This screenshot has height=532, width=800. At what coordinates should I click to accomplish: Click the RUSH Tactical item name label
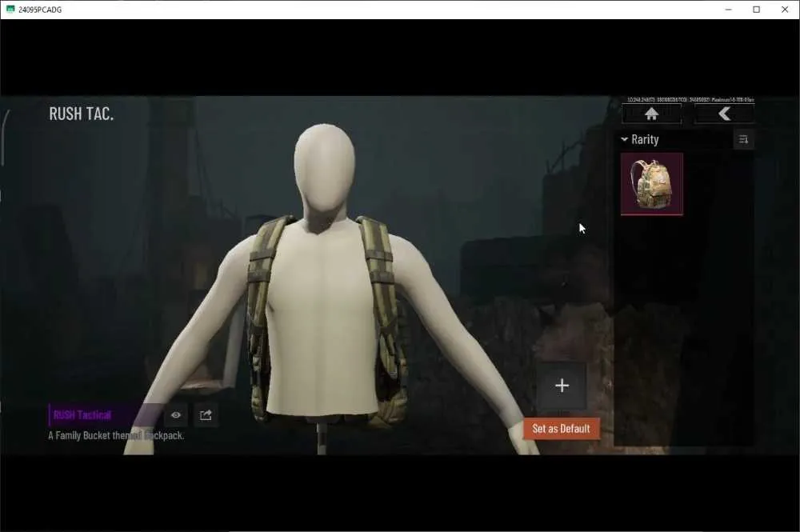[82, 415]
